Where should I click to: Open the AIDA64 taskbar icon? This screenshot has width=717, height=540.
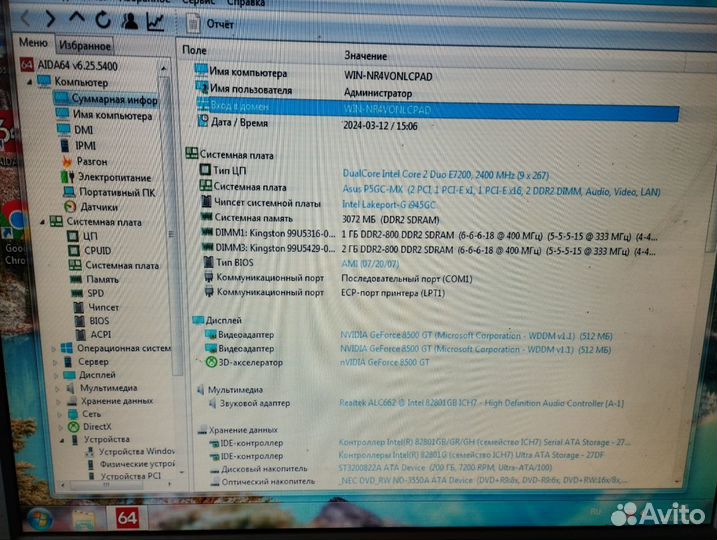click(x=127, y=517)
